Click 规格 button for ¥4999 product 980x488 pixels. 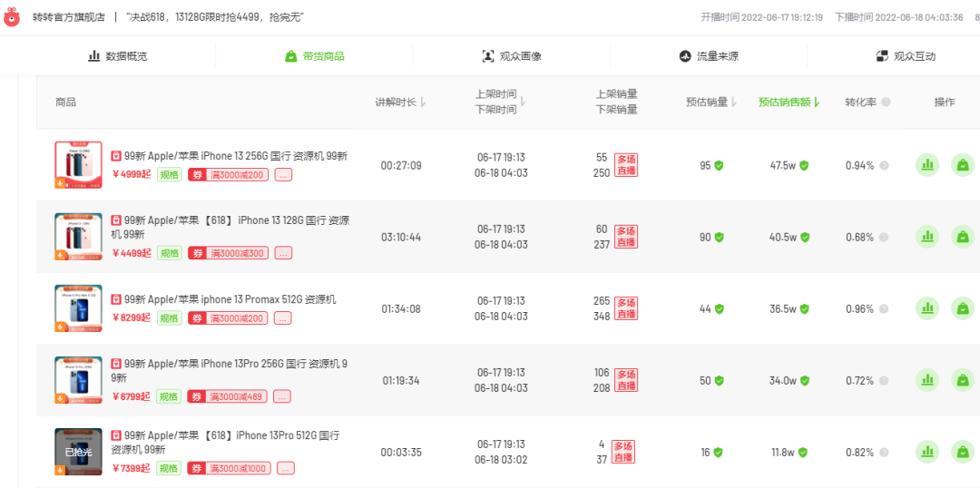[x=169, y=174]
